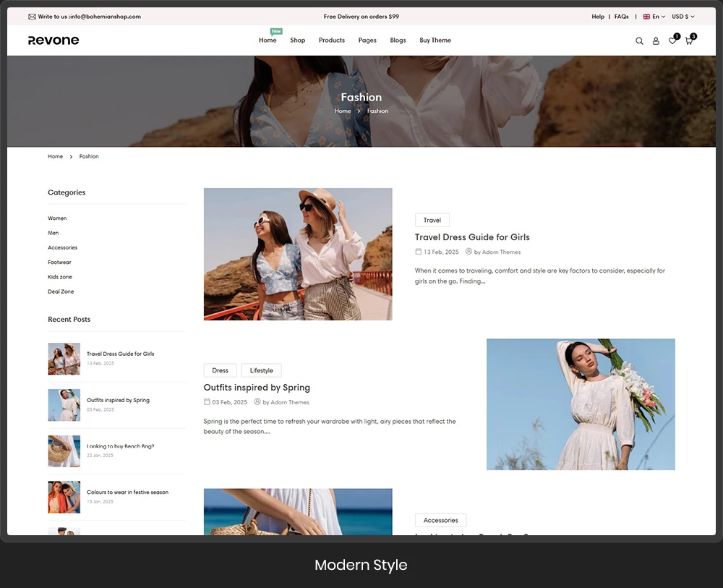Click the UK flag icon in the top bar

(x=646, y=16)
